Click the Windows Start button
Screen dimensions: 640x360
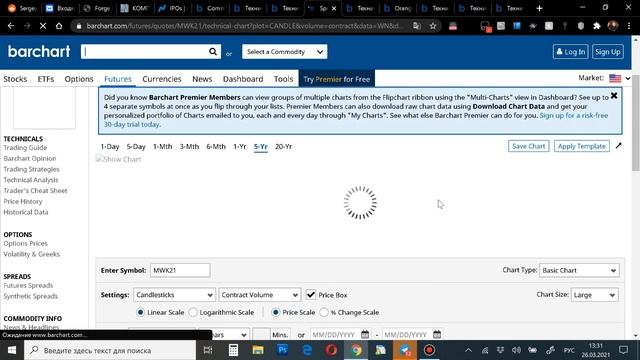click(12, 350)
